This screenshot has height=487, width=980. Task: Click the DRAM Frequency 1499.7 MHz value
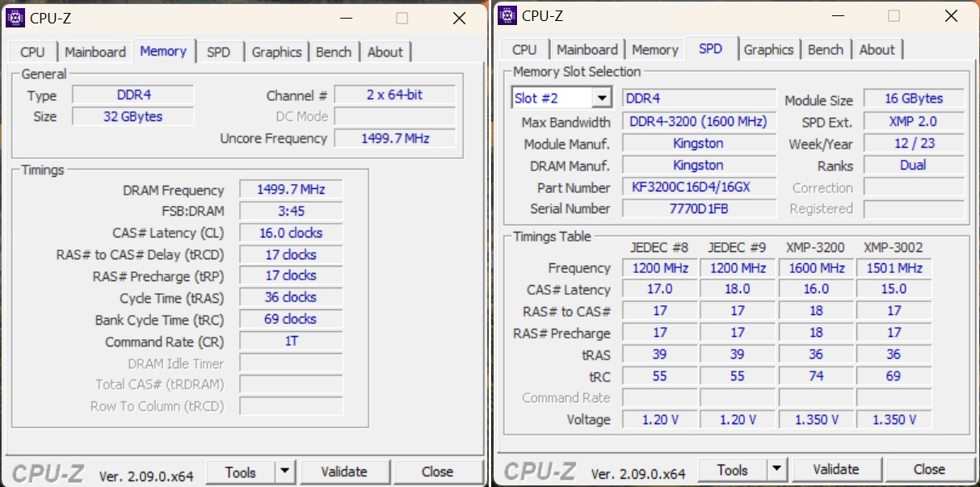point(291,190)
